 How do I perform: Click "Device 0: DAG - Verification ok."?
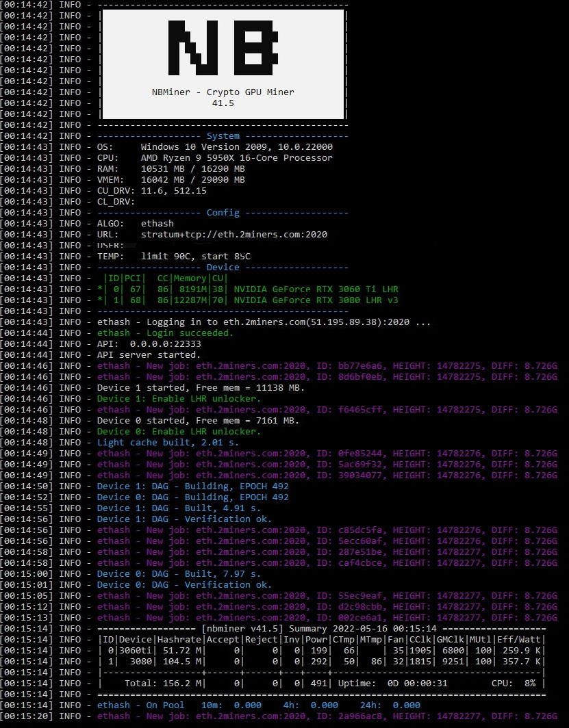pyautogui.click(x=184, y=585)
